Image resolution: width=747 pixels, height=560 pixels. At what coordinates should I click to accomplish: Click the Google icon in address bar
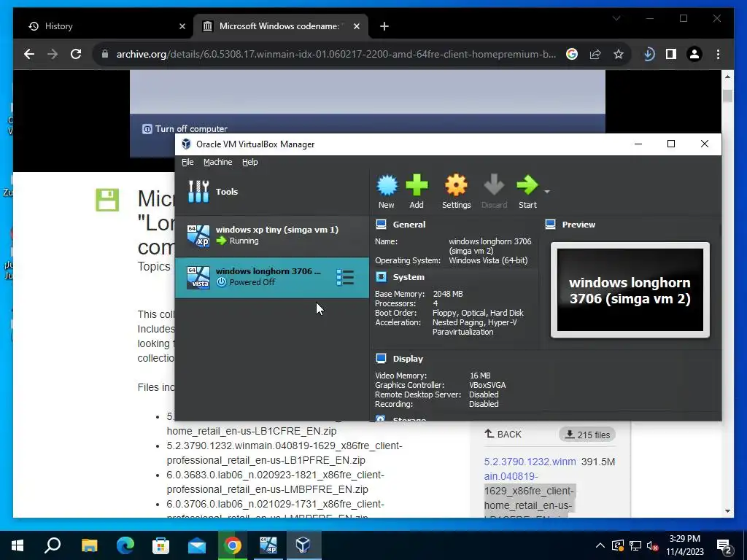point(572,54)
